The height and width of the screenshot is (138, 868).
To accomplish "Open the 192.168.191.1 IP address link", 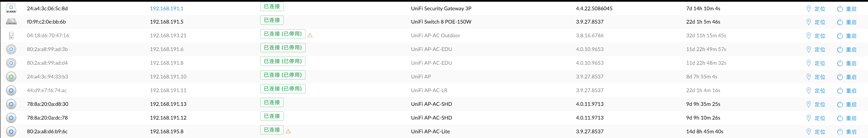I will coord(167,8).
